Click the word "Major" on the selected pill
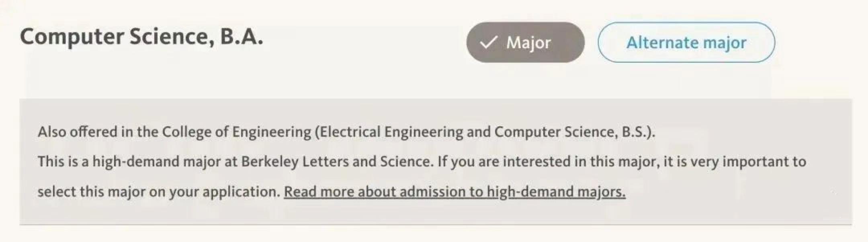The height and width of the screenshot is (242, 868). coord(528,43)
